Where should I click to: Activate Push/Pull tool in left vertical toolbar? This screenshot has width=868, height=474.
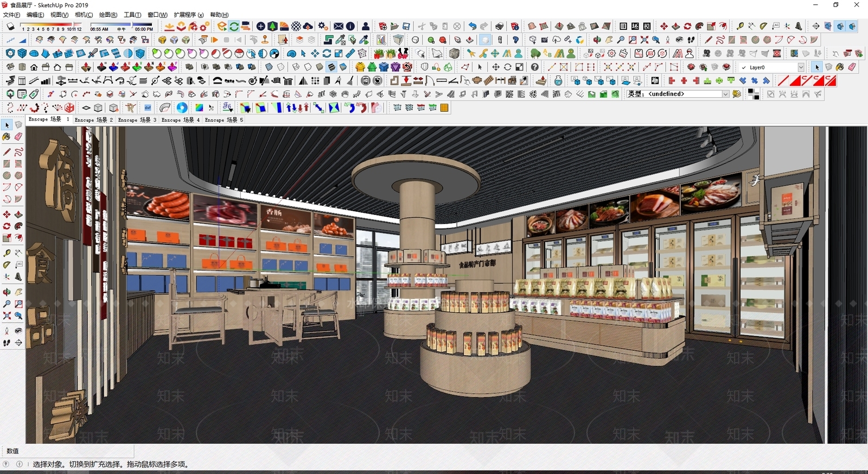[x=18, y=214]
